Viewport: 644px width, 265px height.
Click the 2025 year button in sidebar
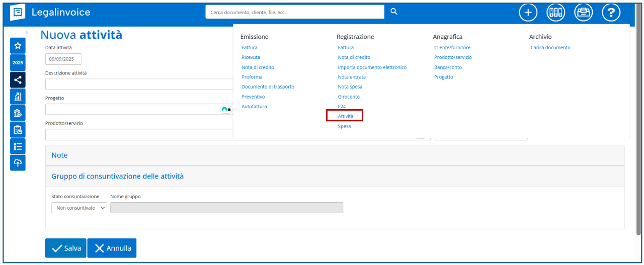(18, 63)
